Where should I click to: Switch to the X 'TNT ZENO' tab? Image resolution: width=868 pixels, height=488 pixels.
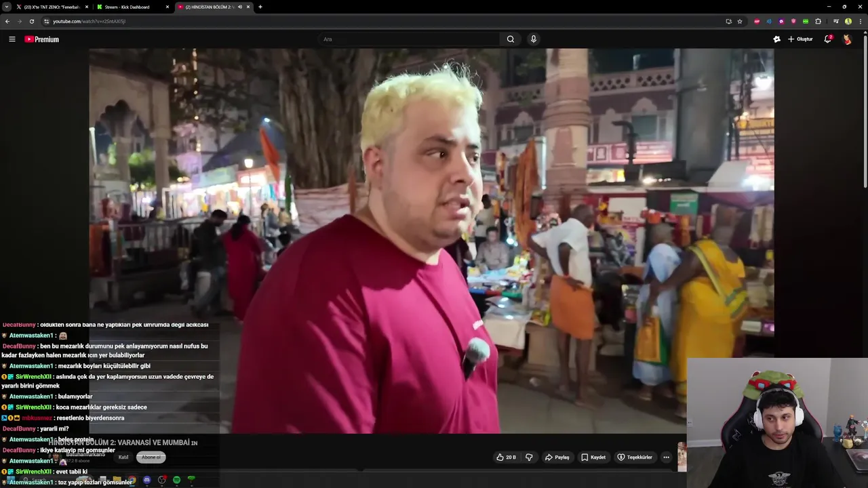[x=52, y=7]
